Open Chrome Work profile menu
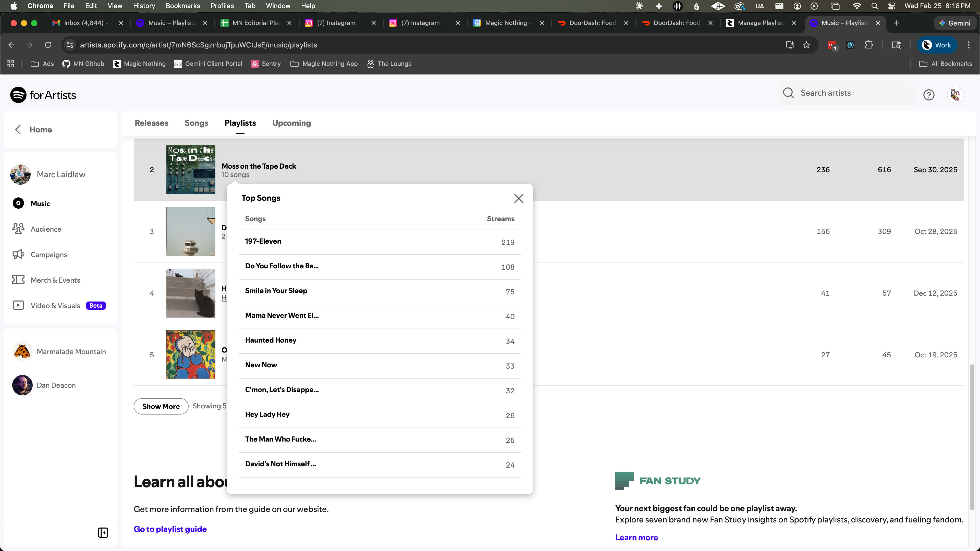The height and width of the screenshot is (551, 980). pyautogui.click(x=936, y=45)
